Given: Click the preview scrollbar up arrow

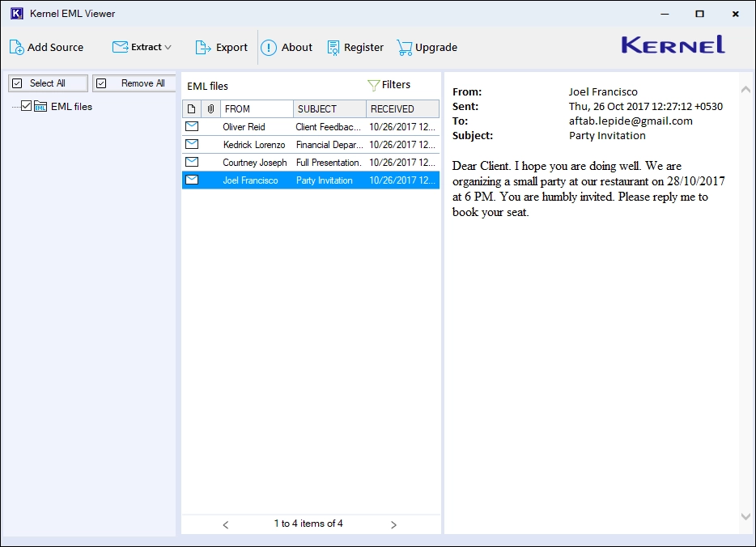Looking at the screenshot, I should click(x=745, y=89).
